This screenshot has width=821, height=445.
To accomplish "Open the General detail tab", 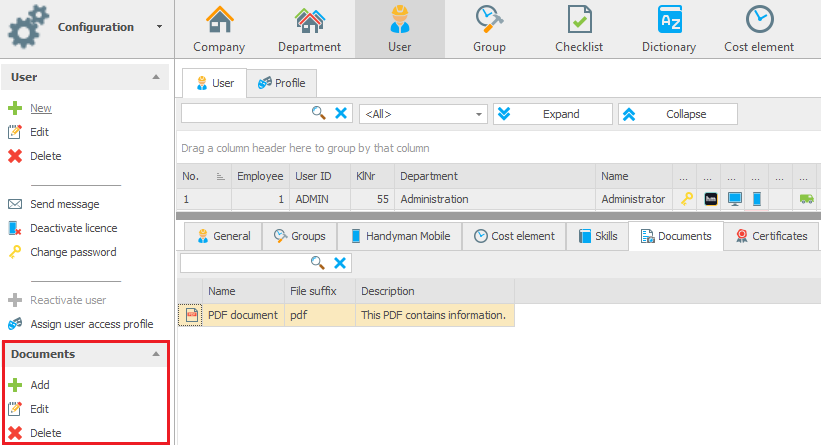I will 223,236.
